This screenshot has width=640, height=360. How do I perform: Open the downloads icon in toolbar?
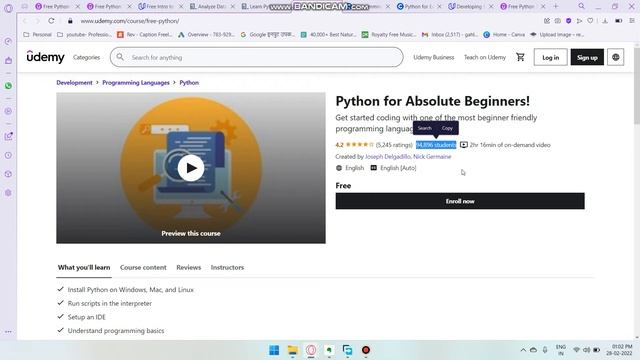point(605,21)
